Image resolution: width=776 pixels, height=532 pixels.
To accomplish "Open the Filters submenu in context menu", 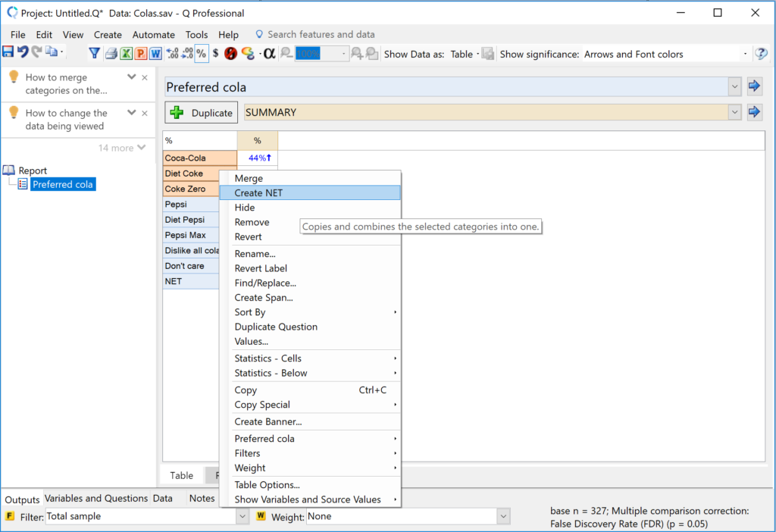I will tap(310, 453).
